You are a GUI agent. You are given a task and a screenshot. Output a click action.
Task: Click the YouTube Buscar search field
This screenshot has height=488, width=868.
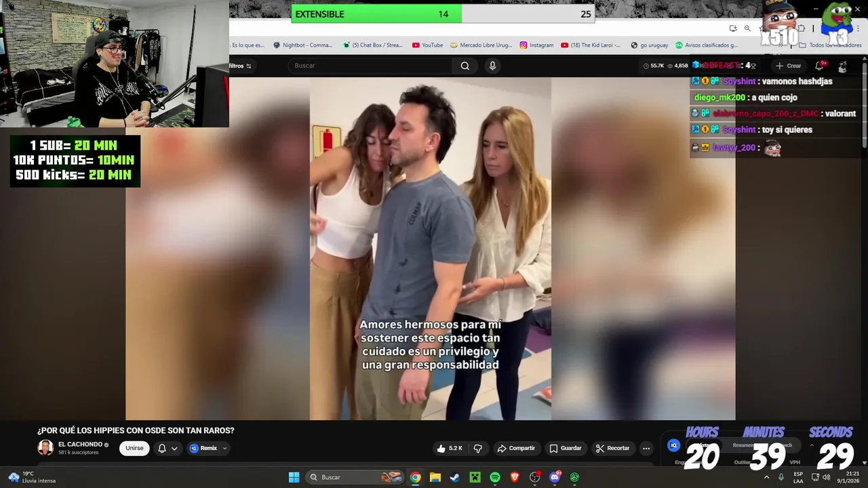[370, 66]
